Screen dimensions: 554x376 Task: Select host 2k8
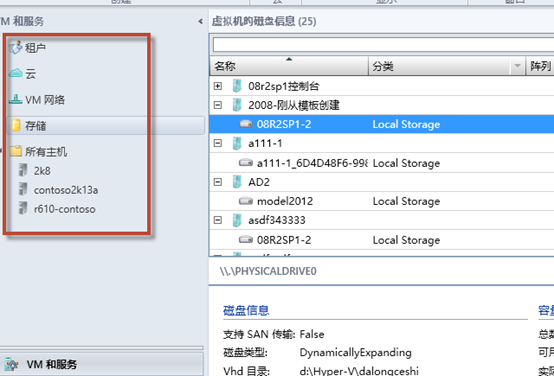(x=42, y=171)
